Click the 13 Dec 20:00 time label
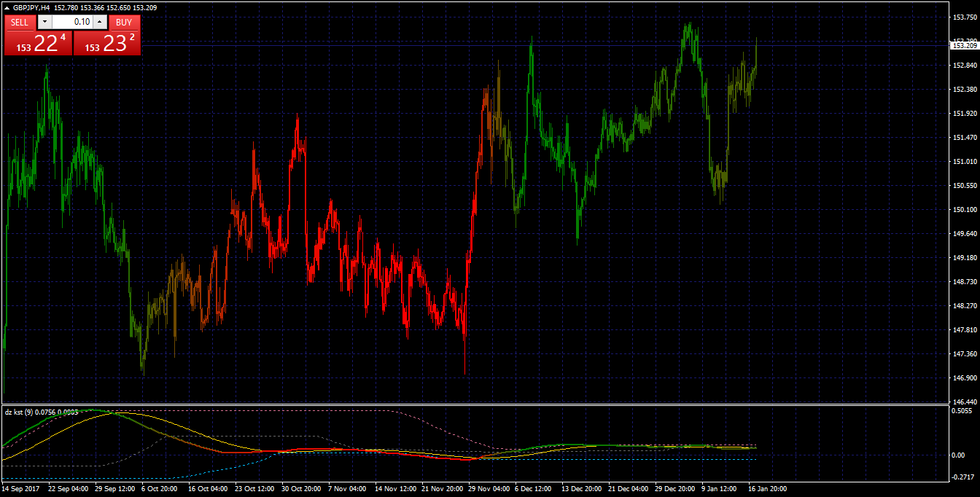Image resolution: width=980 pixels, height=497 pixels. (x=581, y=489)
